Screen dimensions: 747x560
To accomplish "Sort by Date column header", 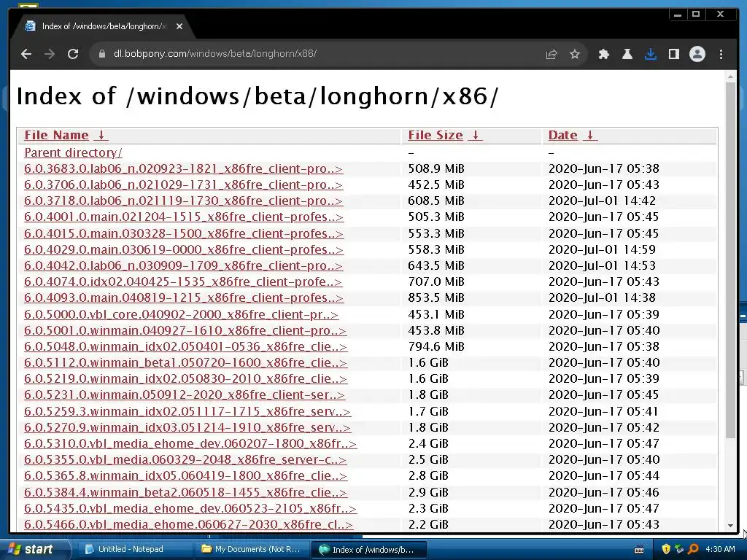I will [x=562, y=135].
